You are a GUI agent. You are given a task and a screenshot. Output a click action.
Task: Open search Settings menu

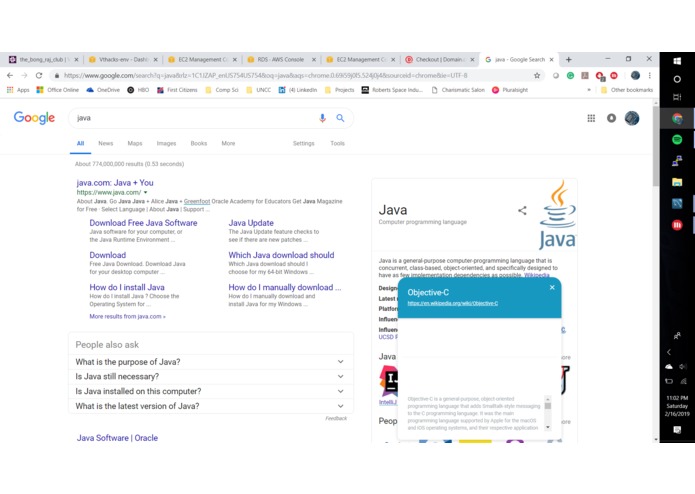304,144
